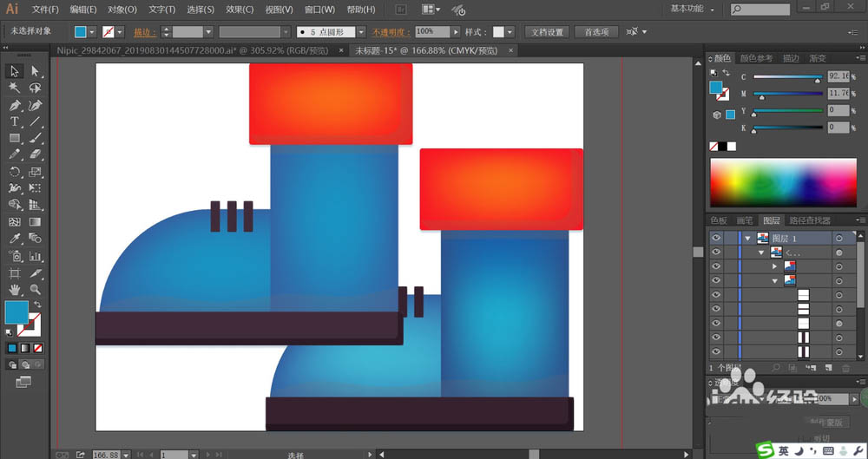Click the 描边 stroke link

(x=144, y=33)
